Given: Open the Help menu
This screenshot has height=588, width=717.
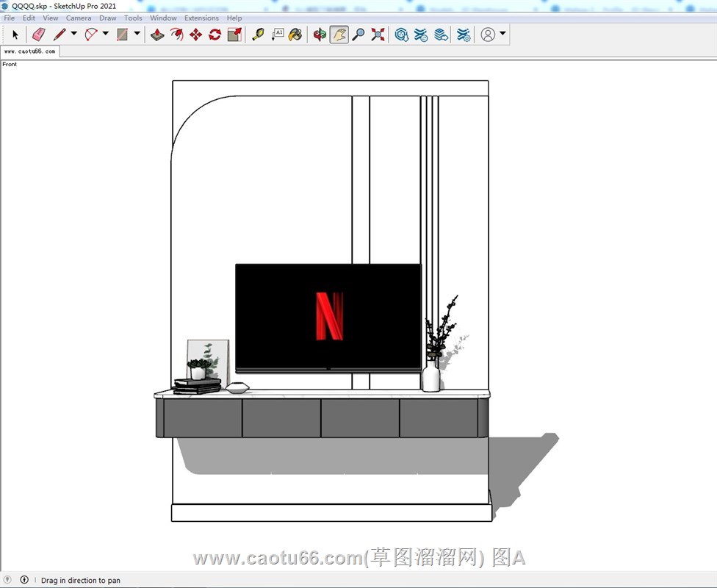Looking at the screenshot, I should pos(234,18).
